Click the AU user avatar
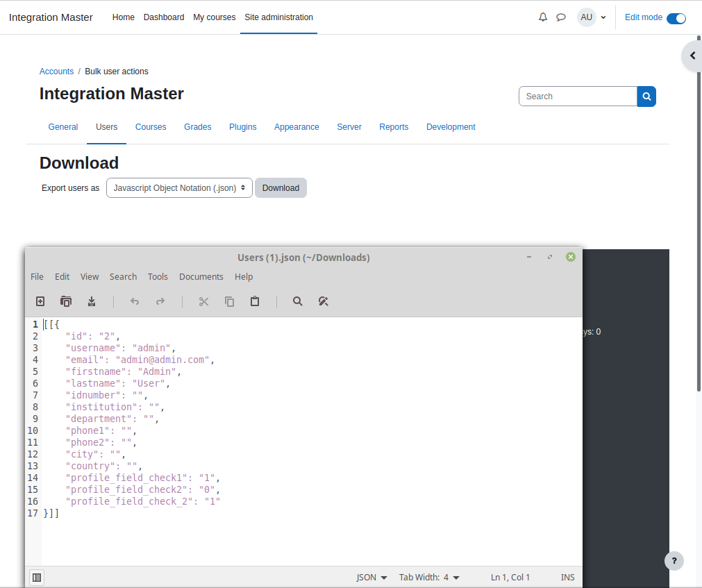This screenshot has width=702, height=588. tap(587, 17)
